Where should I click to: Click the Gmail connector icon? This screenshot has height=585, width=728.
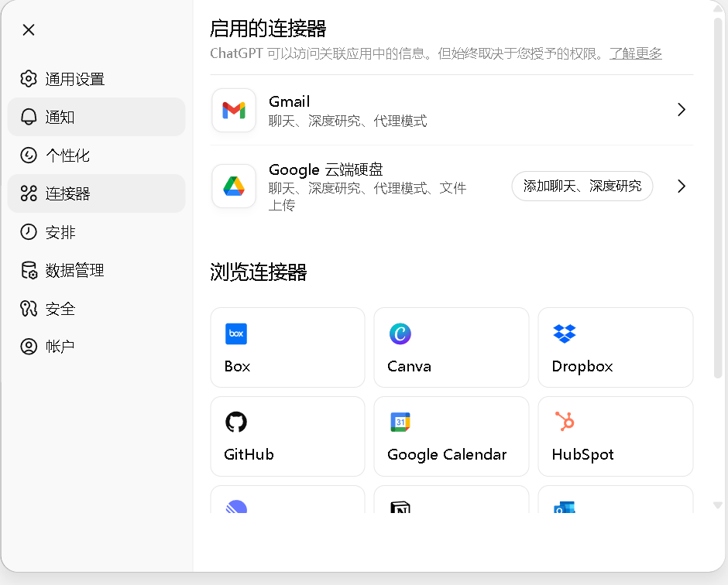[x=234, y=111]
